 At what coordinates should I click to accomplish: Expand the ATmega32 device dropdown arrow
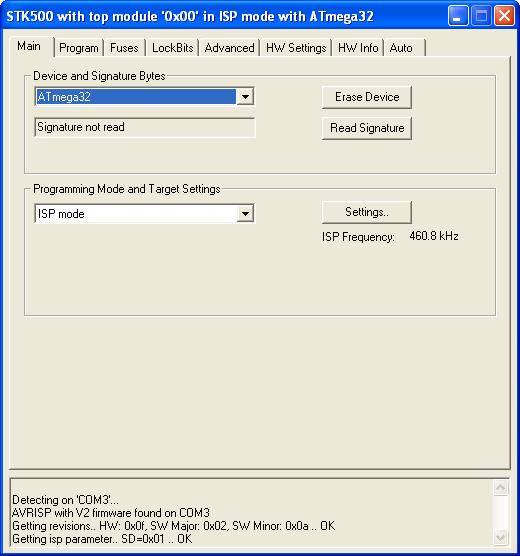tap(245, 96)
